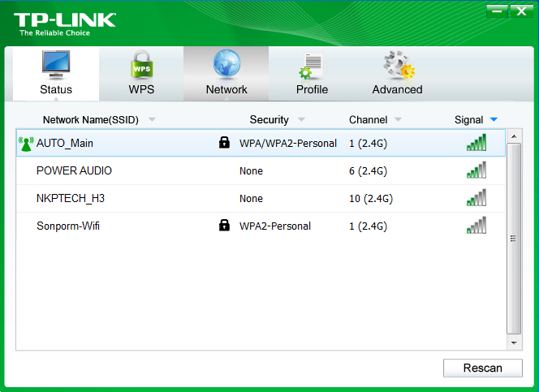Click the Signal column header text
This screenshot has width=539, height=392.
469,120
